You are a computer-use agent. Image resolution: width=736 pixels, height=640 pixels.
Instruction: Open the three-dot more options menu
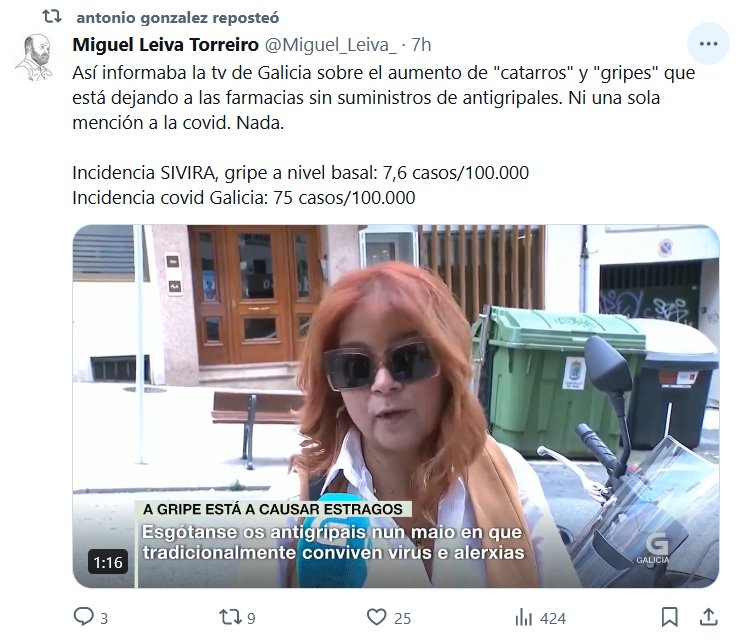[x=708, y=44]
